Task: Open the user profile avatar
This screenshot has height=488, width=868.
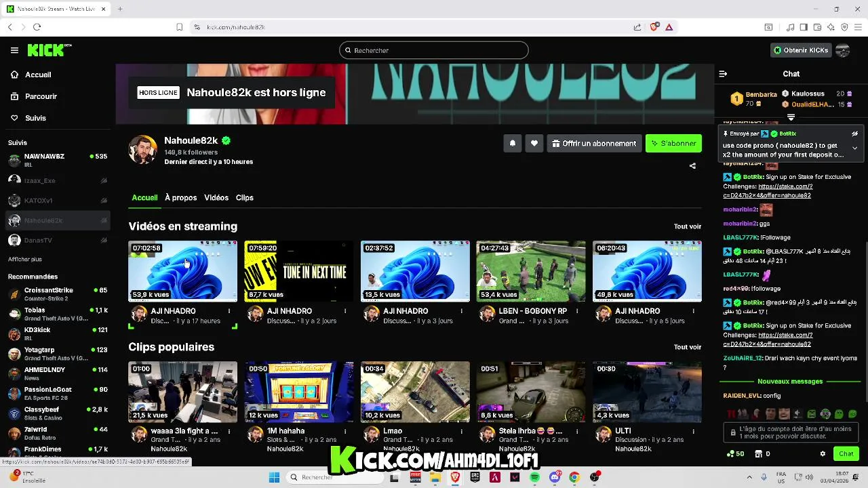Action: (x=843, y=50)
